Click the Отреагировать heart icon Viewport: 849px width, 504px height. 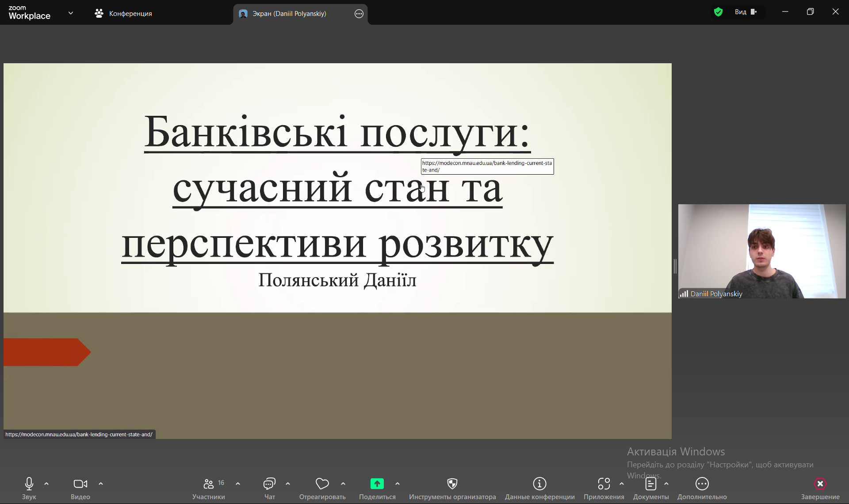pyautogui.click(x=322, y=484)
